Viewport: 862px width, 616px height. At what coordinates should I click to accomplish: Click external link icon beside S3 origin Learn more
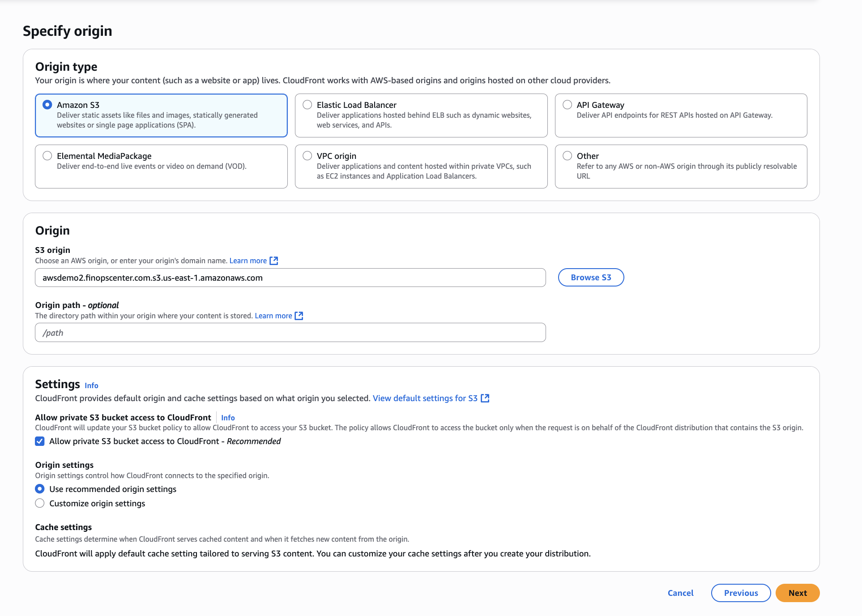click(274, 261)
